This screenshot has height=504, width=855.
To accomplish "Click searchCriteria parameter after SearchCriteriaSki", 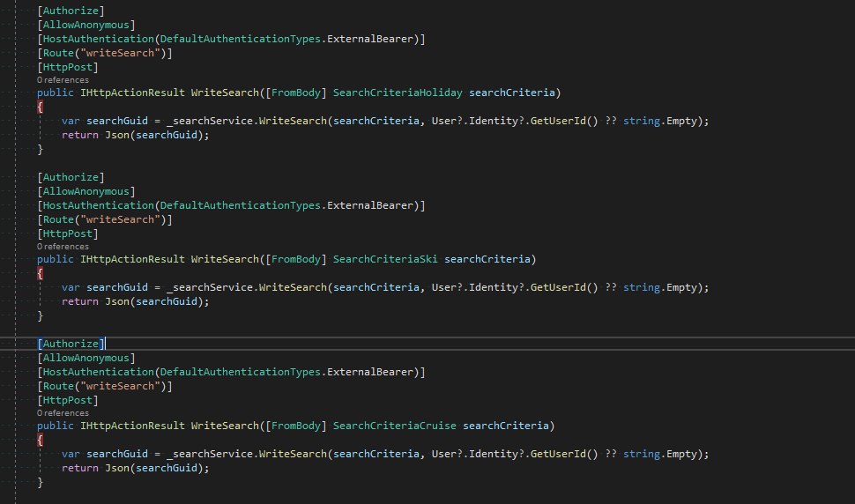I will tap(487, 259).
